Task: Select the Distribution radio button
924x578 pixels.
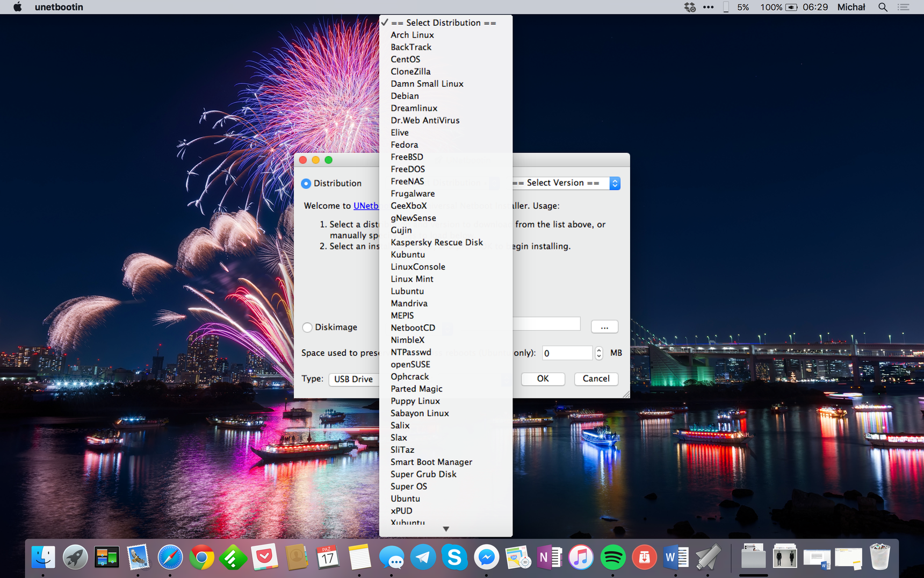Action: coord(306,183)
